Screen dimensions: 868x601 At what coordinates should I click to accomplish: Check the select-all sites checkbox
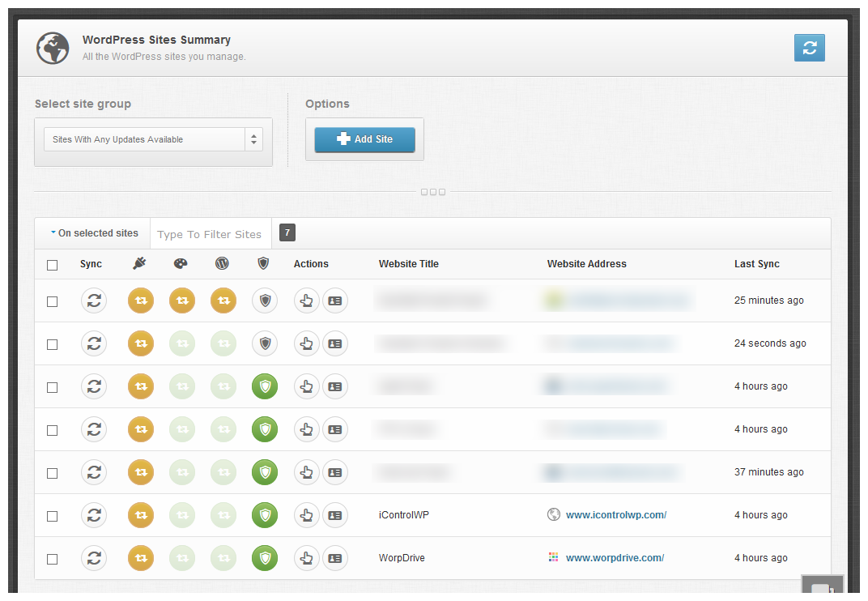point(52,264)
